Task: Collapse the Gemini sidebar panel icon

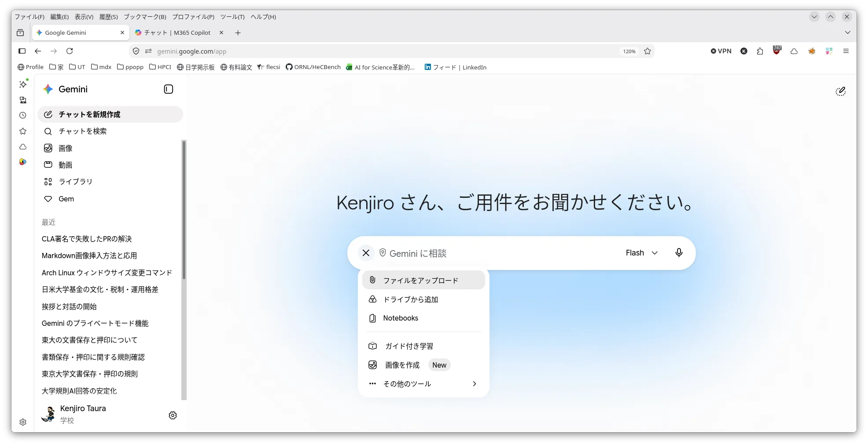Action: tap(169, 89)
